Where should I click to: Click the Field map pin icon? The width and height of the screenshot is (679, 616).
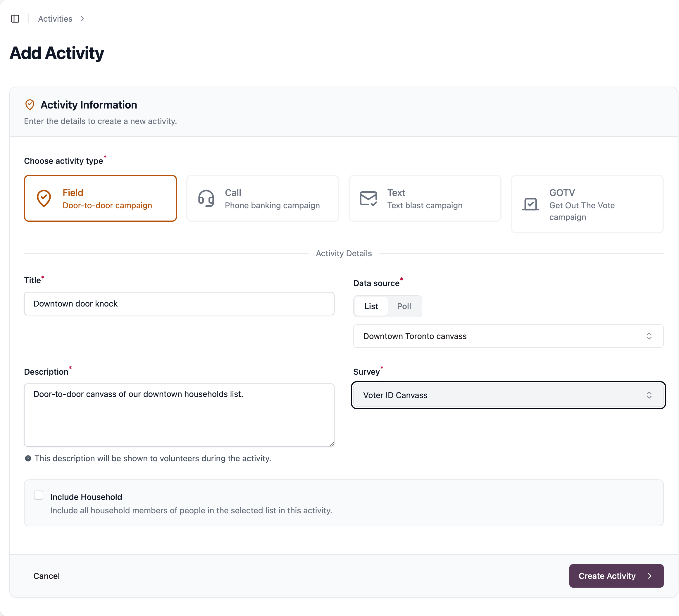click(44, 198)
